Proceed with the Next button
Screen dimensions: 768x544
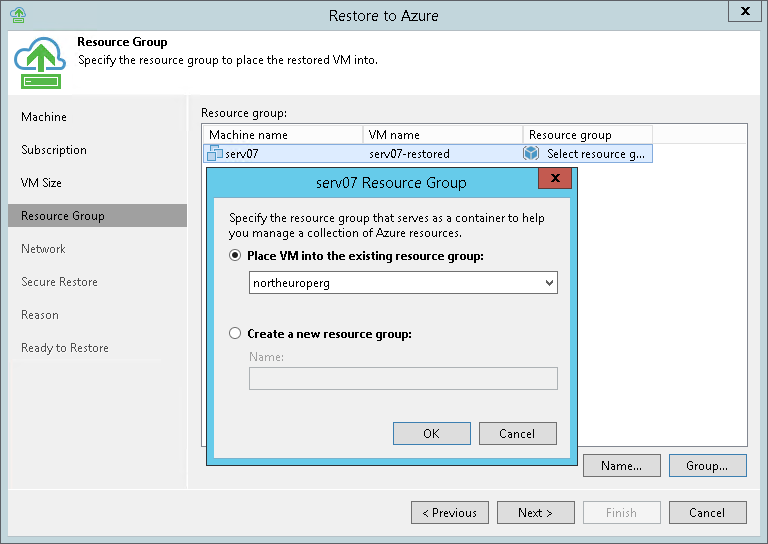coord(535,513)
